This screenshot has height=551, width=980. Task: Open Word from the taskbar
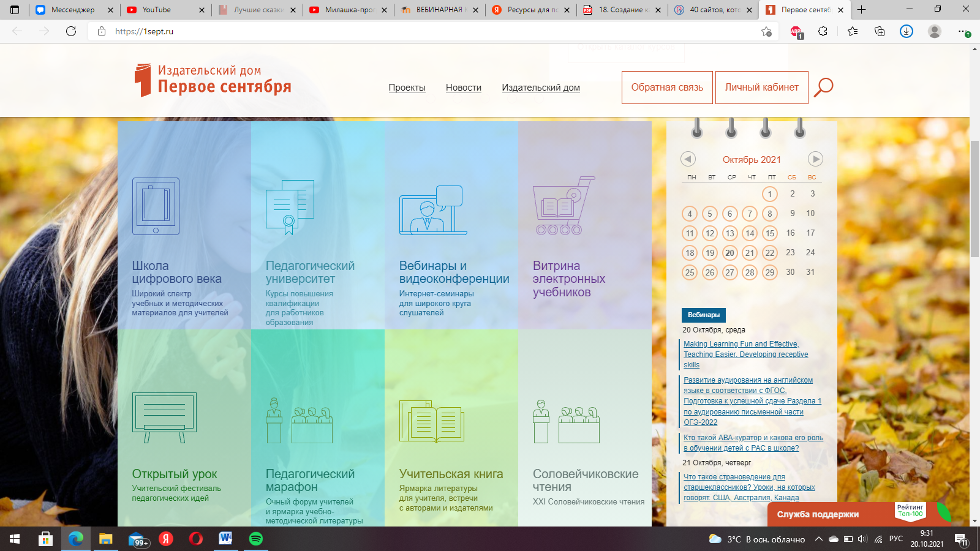pos(225,539)
